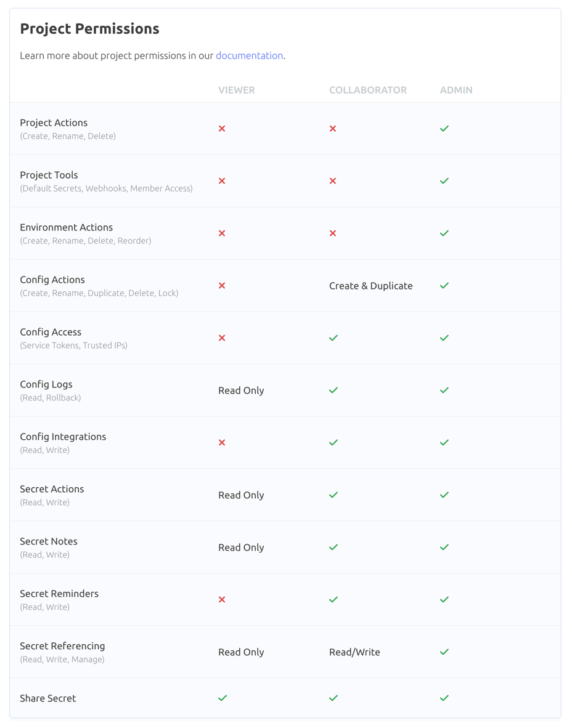Click the Project Permissions heading

(89, 29)
